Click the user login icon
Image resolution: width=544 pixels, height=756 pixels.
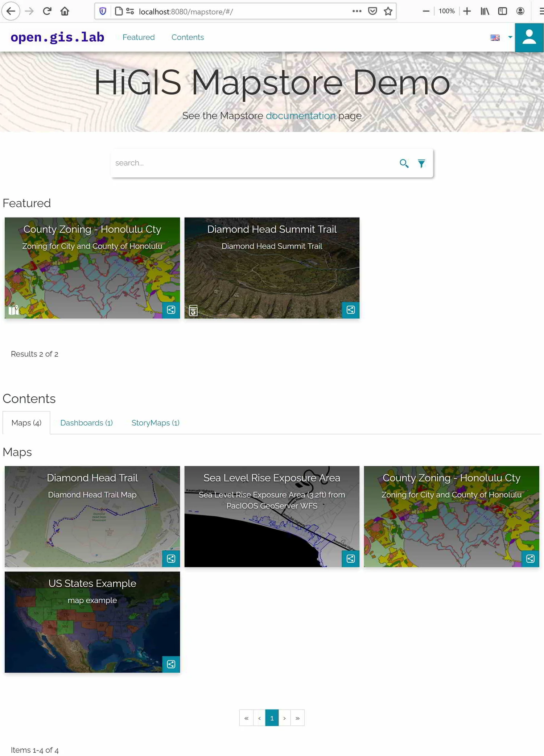click(x=529, y=37)
